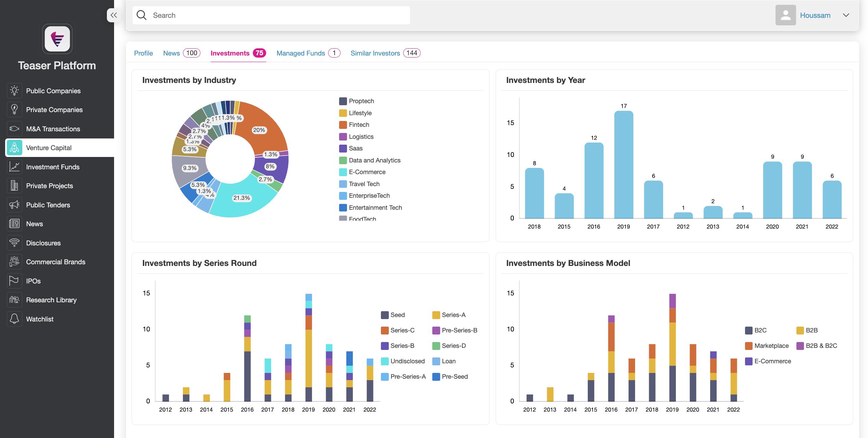The height and width of the screenshot is (438, 868).
Task: Expand the Houssam user menu arrow
Action: point(846,15)
